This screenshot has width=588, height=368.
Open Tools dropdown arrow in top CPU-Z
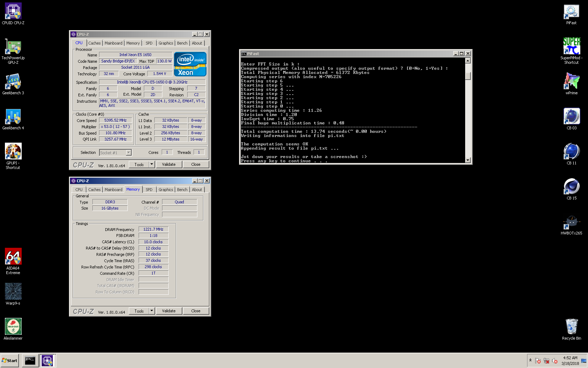point(152,164)
